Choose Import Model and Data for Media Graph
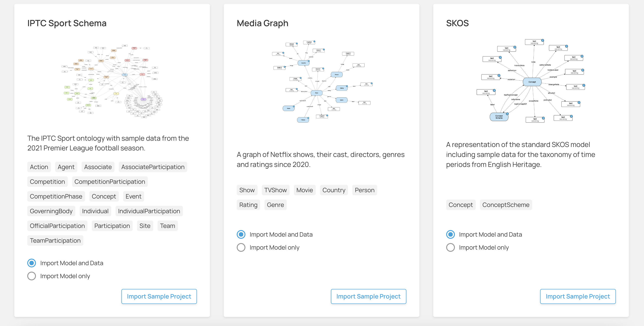The image size is (644, 326). [x=241, y=234]
